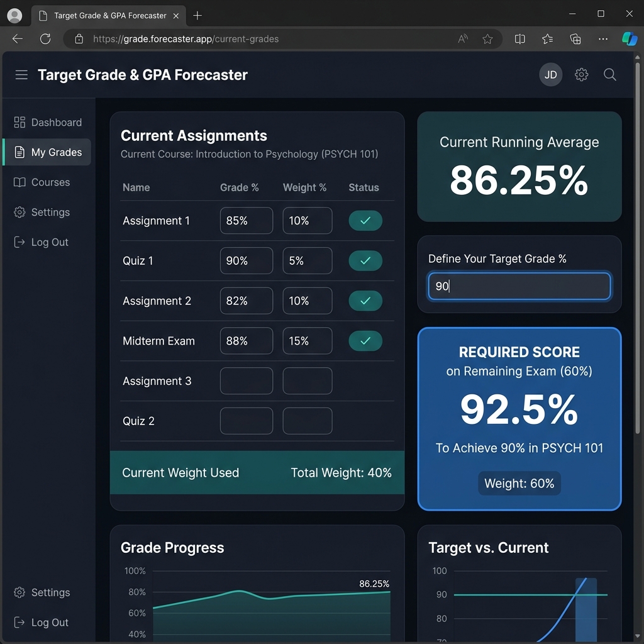Edit Midterm Exam grade field 88%
The width and height of the screenshot is (644, 644).
(247, 340)
